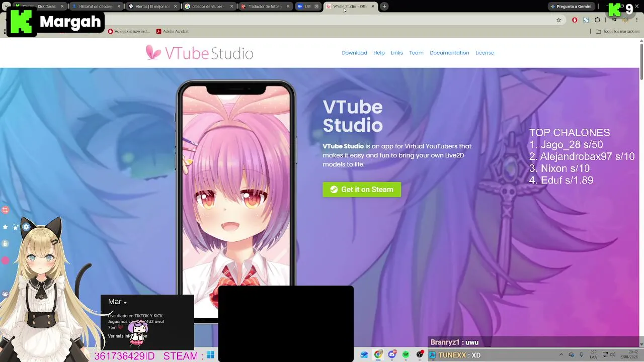Click the Branryz1 : uwu chat message
644x362 pixels.
click(454, 342)
